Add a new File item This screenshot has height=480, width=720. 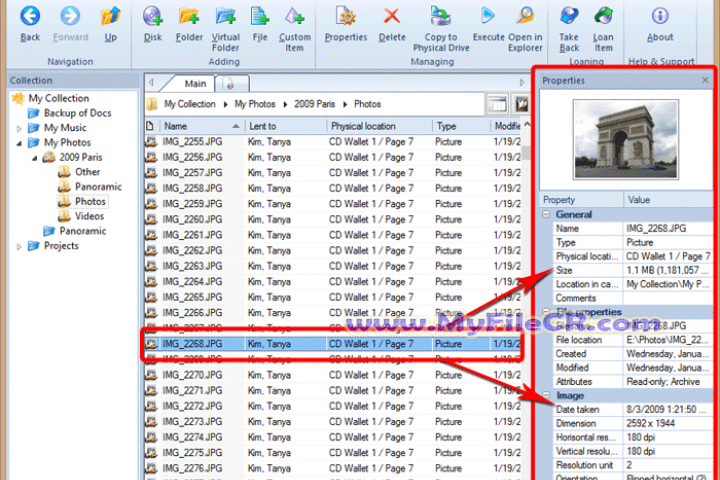tap(260, 16)
